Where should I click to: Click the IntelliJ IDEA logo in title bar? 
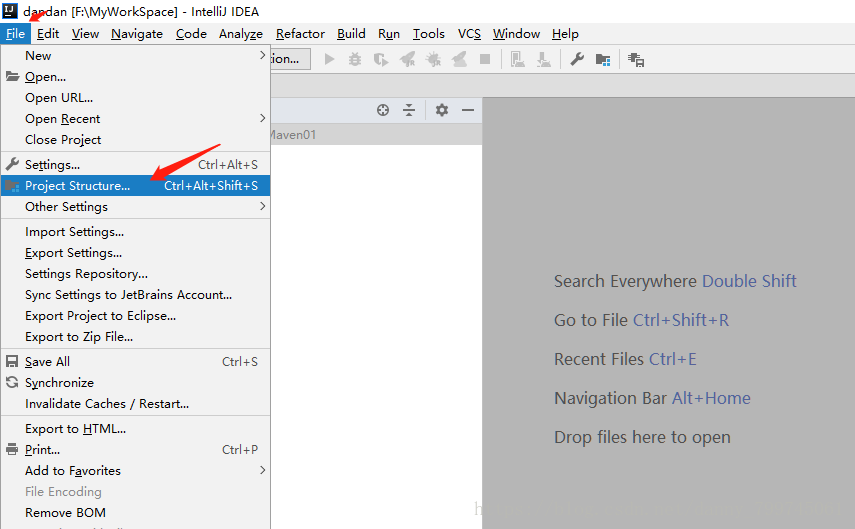coord(10,10)
